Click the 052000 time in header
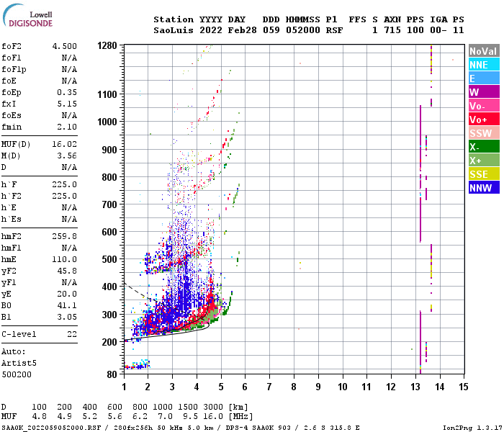Viewport: 504px width, 432px height. coord(303,30)
